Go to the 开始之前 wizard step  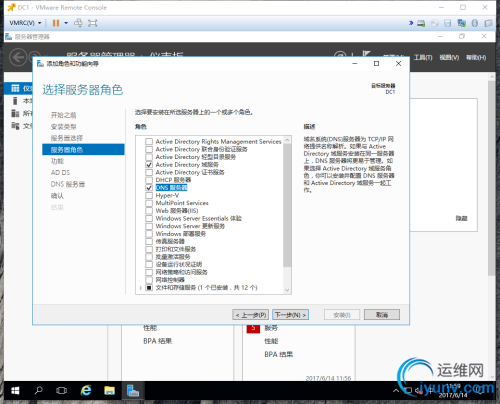63,115
